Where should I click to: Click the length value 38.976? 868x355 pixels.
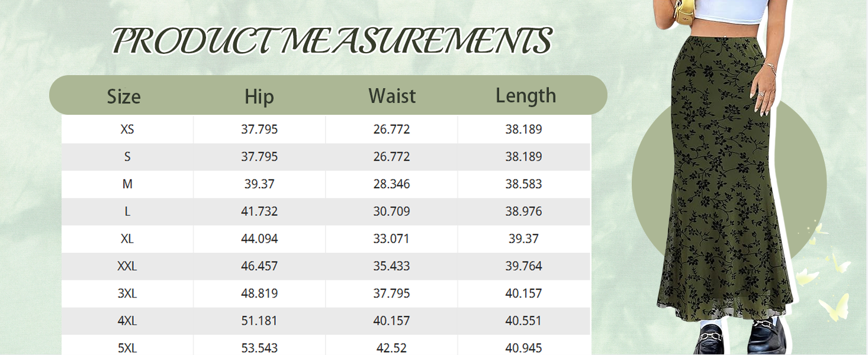click(524, 211)
